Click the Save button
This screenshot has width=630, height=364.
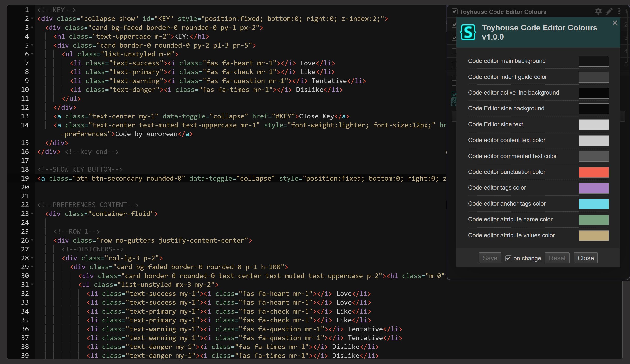pos(490,258)
